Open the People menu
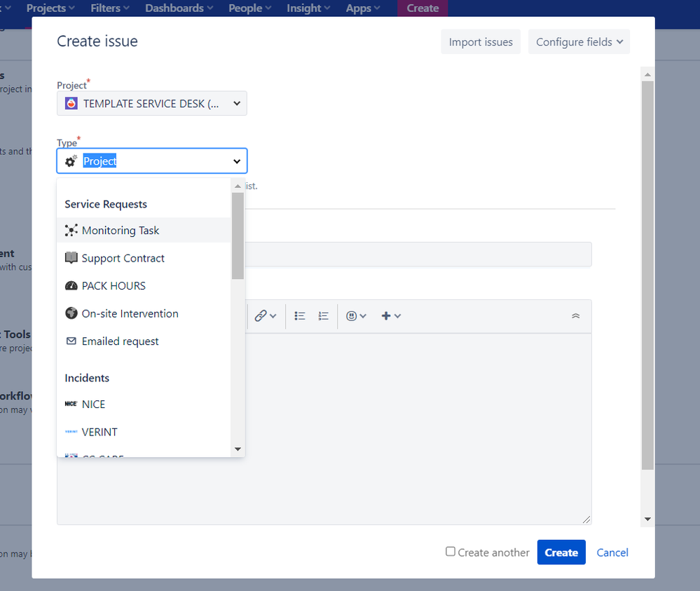700x591 pixels. pyautogui.click(x=250, y=8)
